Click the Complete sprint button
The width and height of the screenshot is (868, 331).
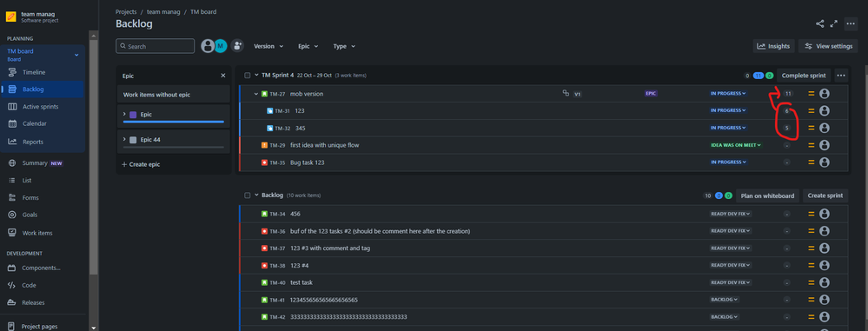803,76
